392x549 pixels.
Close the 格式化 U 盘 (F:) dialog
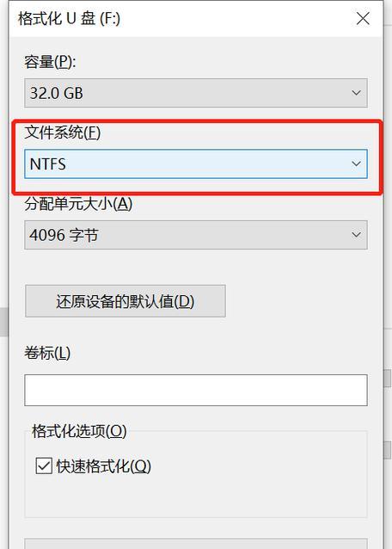363,19
